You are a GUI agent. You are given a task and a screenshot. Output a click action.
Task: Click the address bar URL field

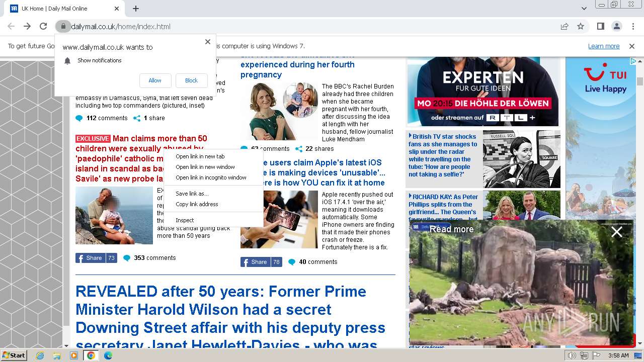click(x=312, y=26)
